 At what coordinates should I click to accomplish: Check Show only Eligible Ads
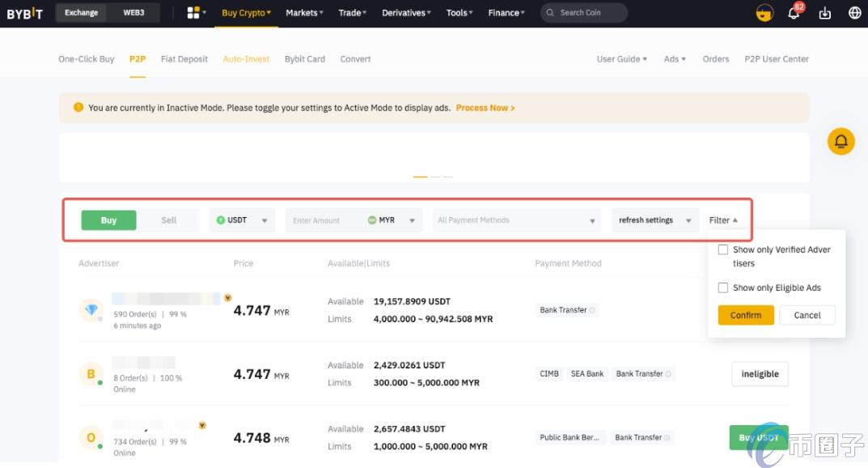[723, 287]
